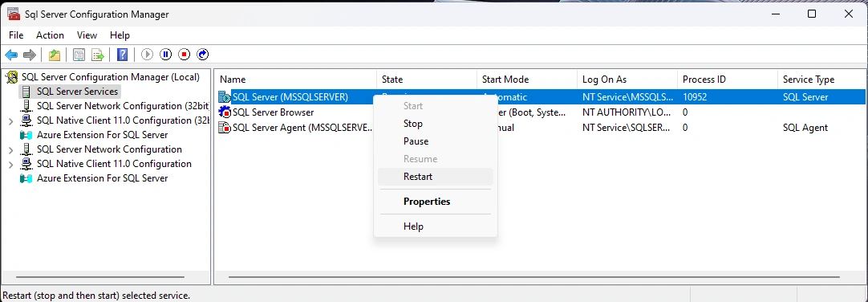Open the File menu
The image size is (868, 302).
16,35
